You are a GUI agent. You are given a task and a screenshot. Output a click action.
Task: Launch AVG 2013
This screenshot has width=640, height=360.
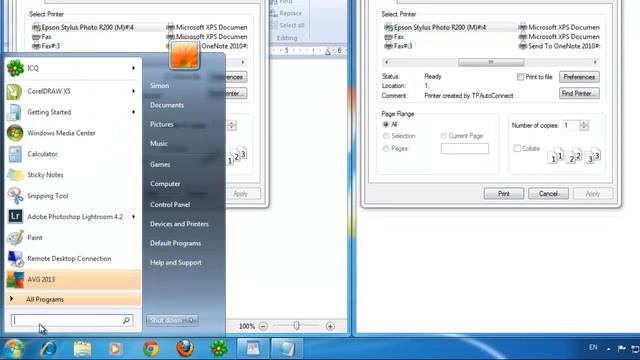[73, 280]
